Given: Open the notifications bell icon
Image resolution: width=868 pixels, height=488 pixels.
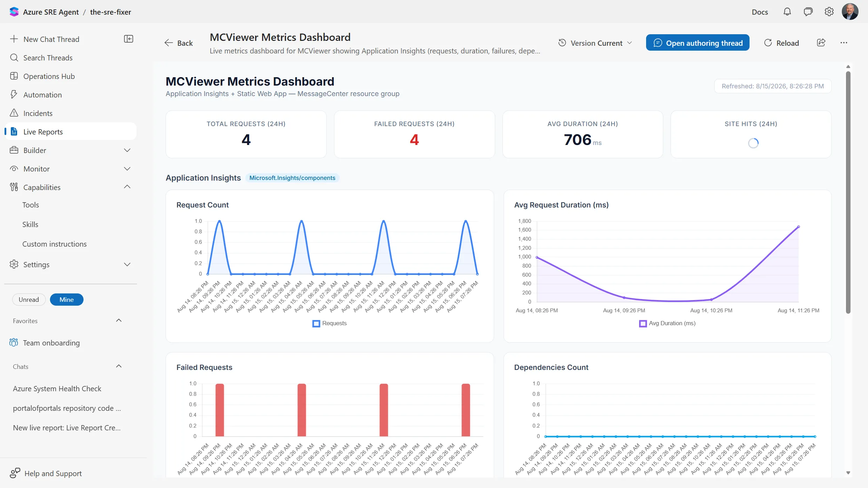Looking at the screenshot, I should click(787, 12).
